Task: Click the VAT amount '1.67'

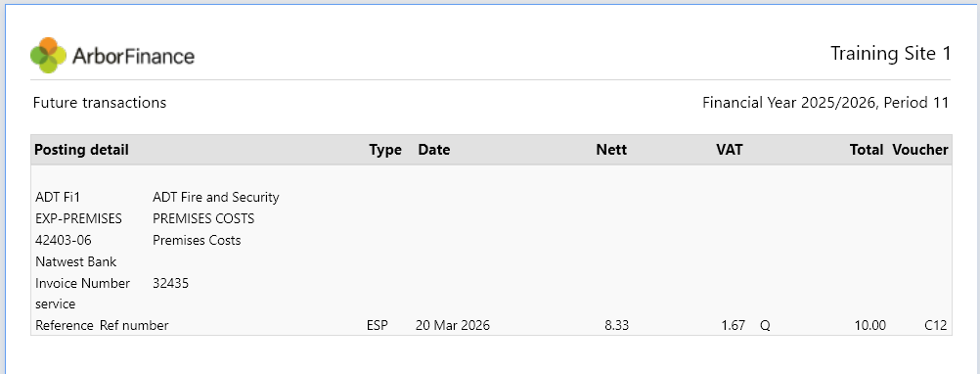Action: tap(734, 325)
